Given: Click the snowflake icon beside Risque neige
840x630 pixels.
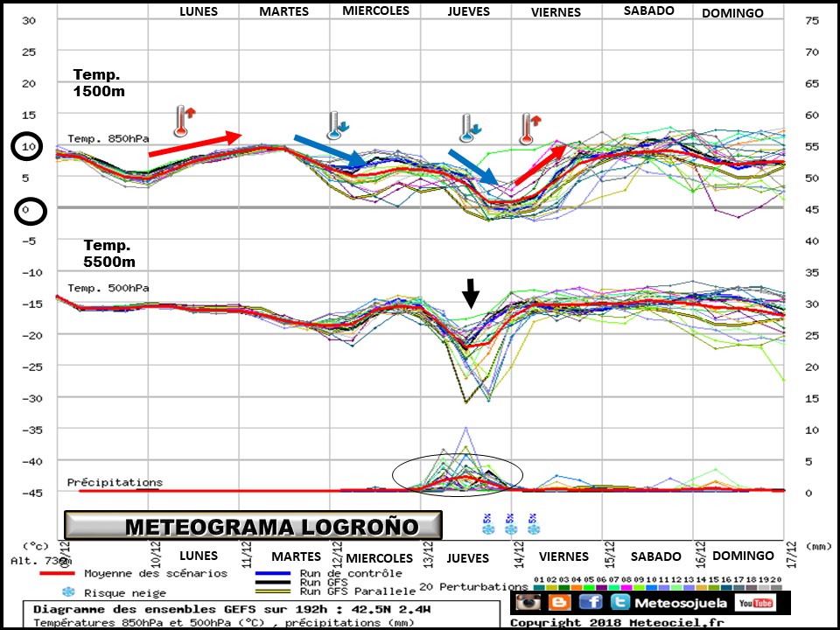Looking at the screenshot, I should (68, 592).
